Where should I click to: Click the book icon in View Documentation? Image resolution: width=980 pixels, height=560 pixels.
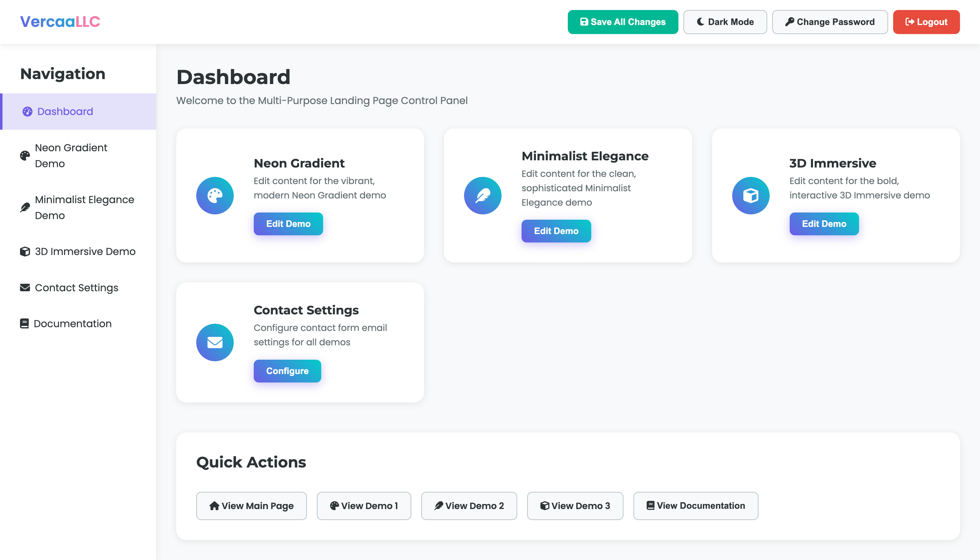tap(650, 506)
